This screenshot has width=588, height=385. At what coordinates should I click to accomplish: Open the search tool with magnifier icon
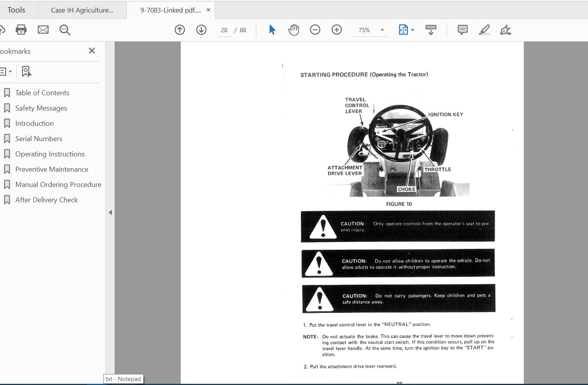click(x=65, y=29)
